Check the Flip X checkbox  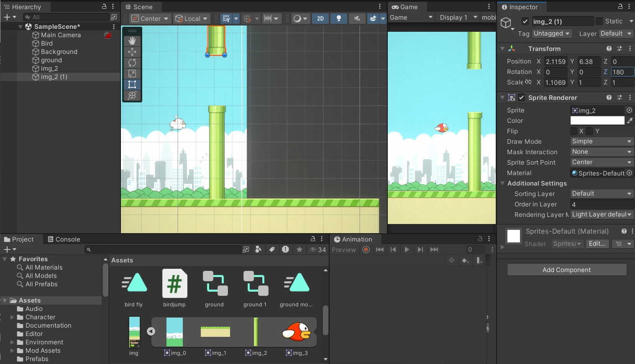574,131
